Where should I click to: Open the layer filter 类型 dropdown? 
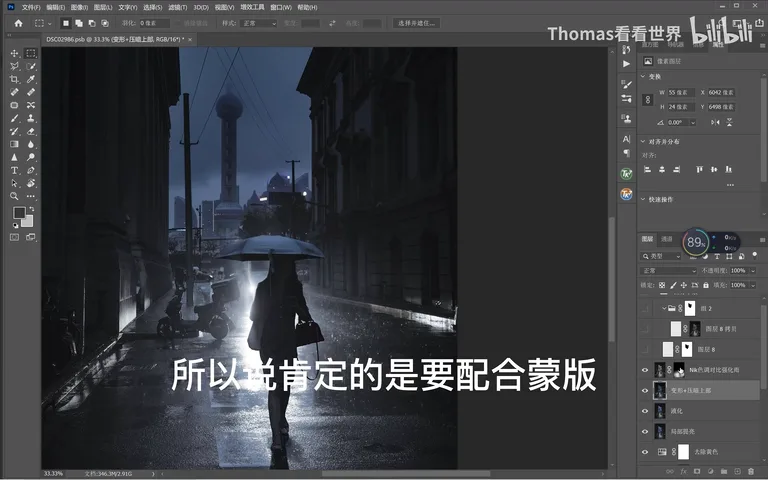point(661,257)
